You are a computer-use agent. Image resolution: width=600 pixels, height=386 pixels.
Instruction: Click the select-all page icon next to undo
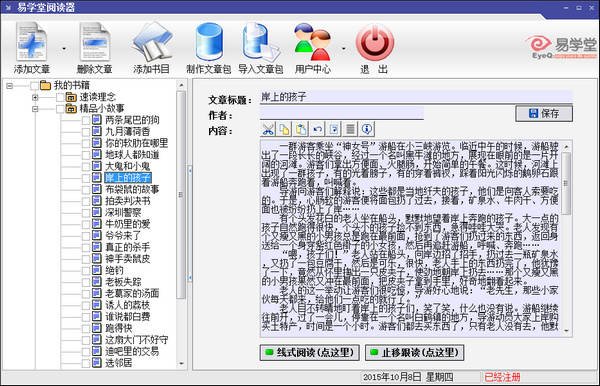click(x=334, y=129)
